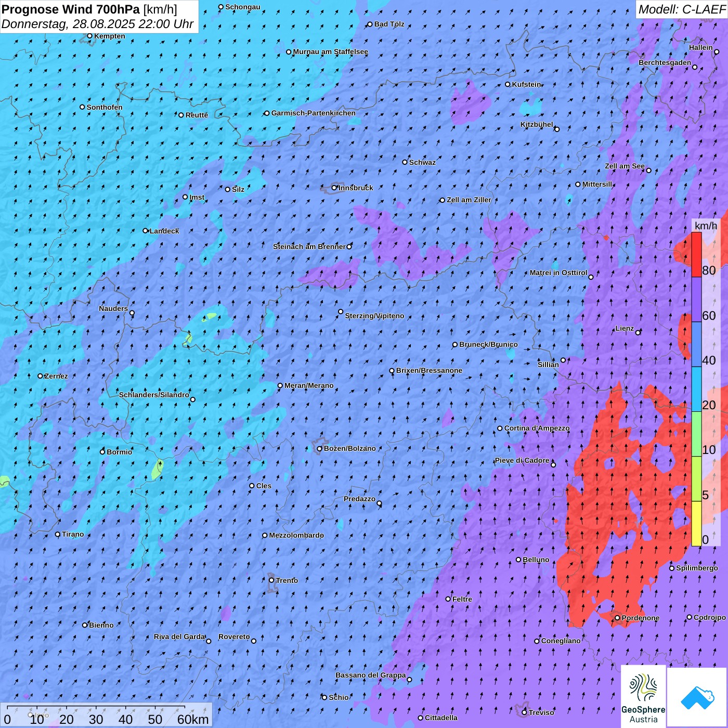Image resolution: width=728 pixels, height=728 pixels.
Task: Click the blue cloud logo icon
Action: (697, 697)
